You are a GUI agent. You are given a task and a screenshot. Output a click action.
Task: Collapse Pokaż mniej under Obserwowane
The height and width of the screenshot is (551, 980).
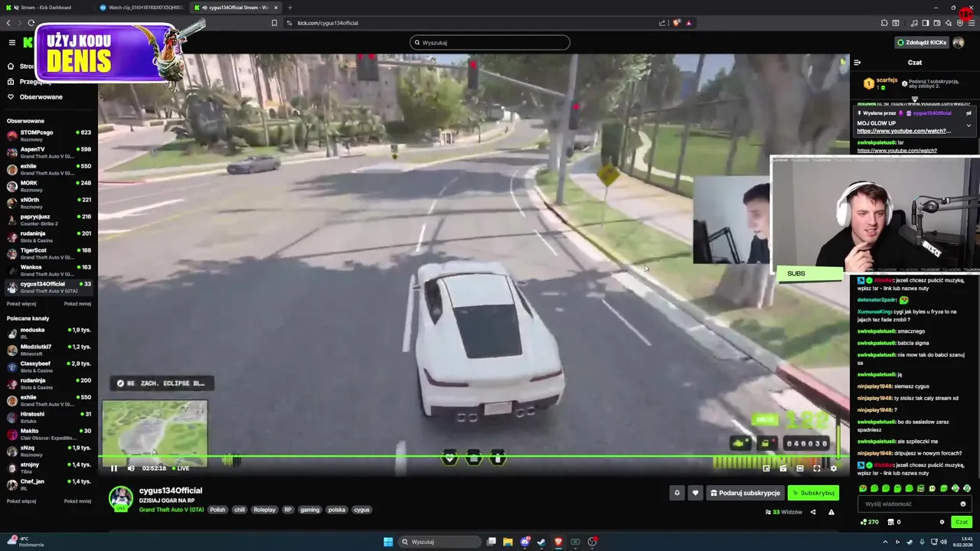(x=77, y=304)
